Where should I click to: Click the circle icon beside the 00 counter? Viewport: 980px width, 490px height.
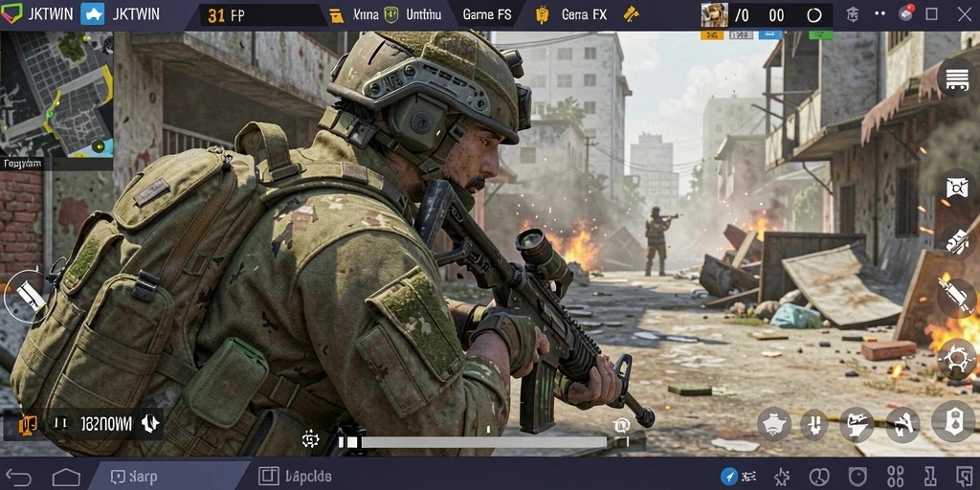coord(814,15)
